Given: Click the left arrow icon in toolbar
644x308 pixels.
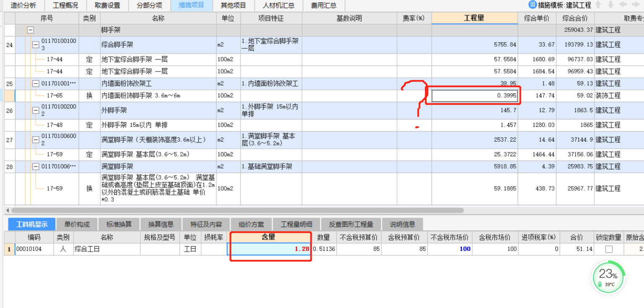Looking at the screenshot, I should point(623,5).
